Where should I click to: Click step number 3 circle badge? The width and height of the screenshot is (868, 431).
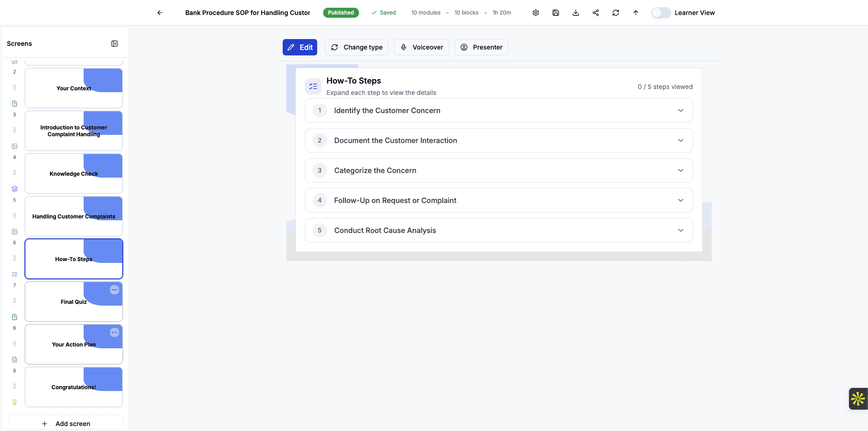click(x=319, y=170)
